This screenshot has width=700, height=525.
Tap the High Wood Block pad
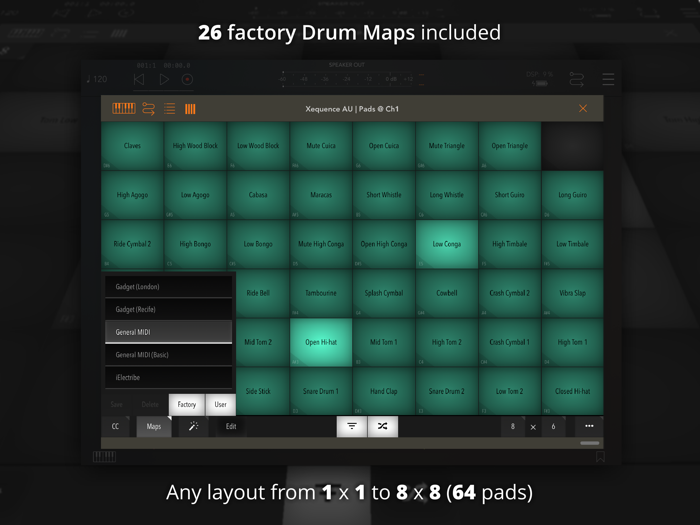[x=195, y=146]
